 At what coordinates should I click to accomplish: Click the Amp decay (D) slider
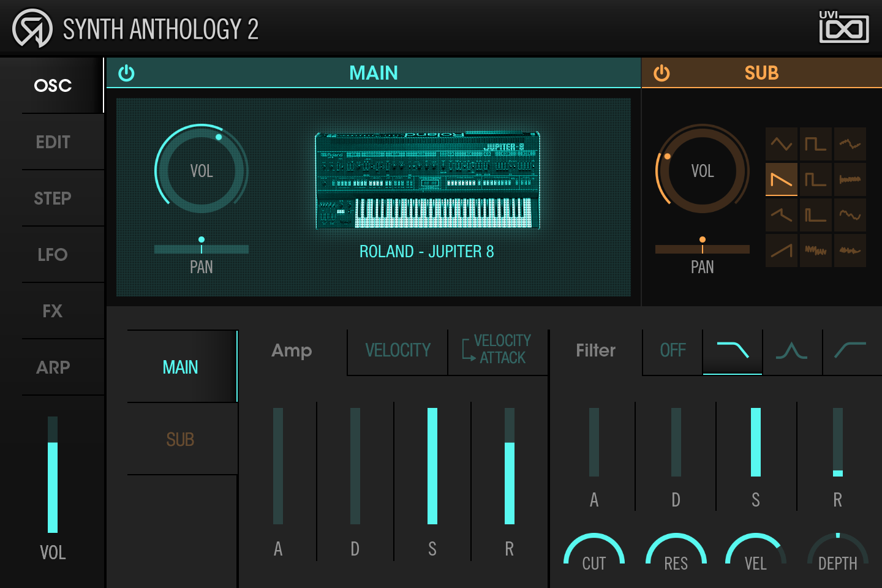click(355, 466)
